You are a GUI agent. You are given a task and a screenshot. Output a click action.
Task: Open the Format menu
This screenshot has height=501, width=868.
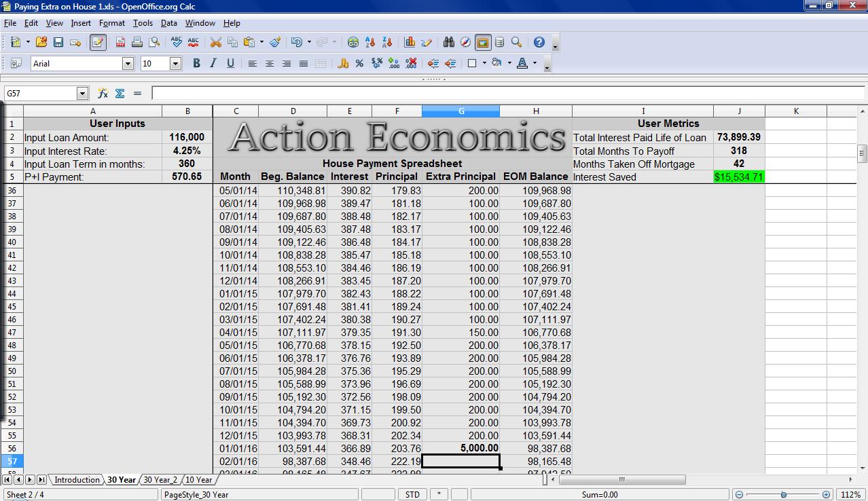pyautogui.click(x=111, y=22)
